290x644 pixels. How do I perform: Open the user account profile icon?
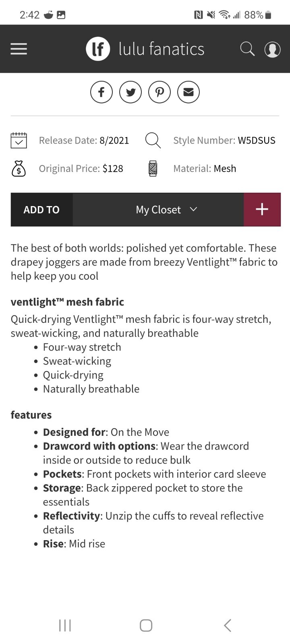click(x=272, y=50)
